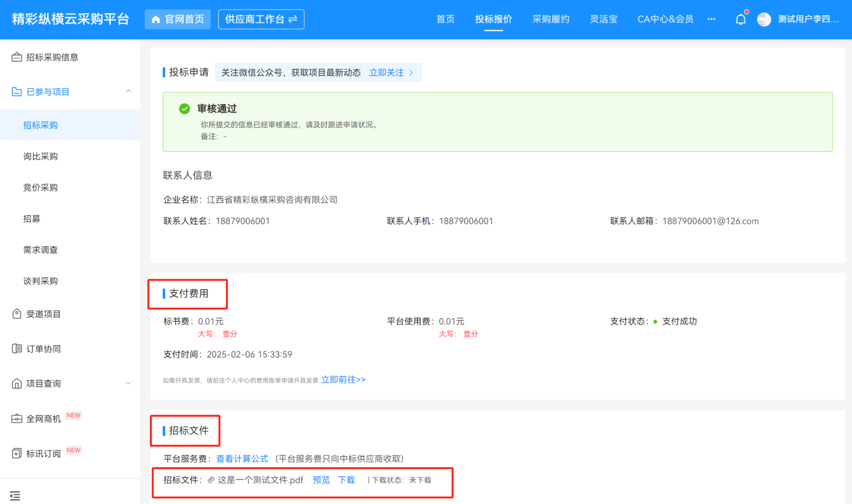Collapse the 已参与项目 sidebar group
852x504 pixels.
128,91
